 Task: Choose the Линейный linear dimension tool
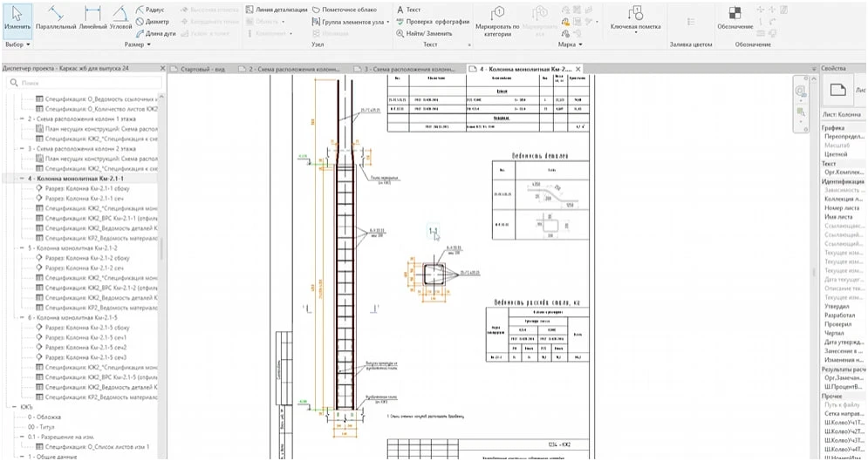coord(93,17)
